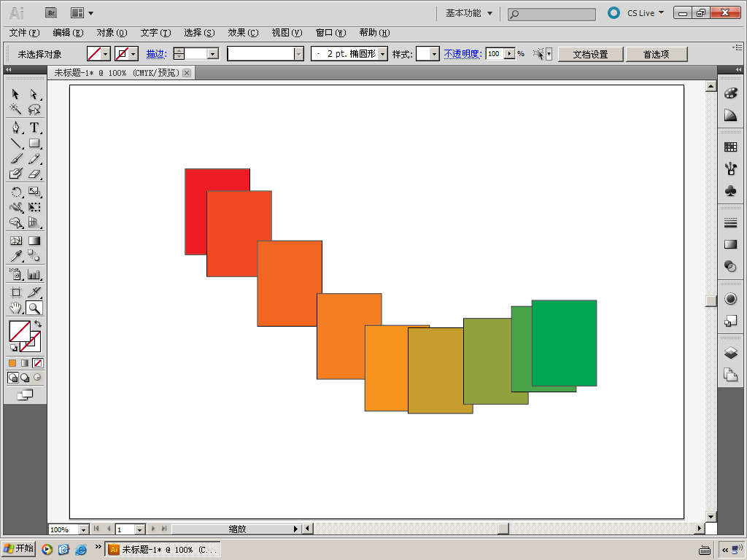
Task: Change the screen mode
Action: point(25,394)
